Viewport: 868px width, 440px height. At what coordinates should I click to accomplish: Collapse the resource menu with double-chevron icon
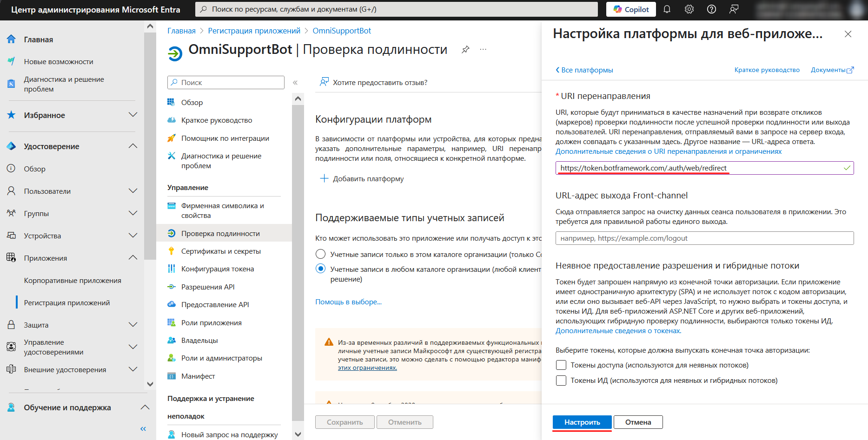[x=295, y=83]
